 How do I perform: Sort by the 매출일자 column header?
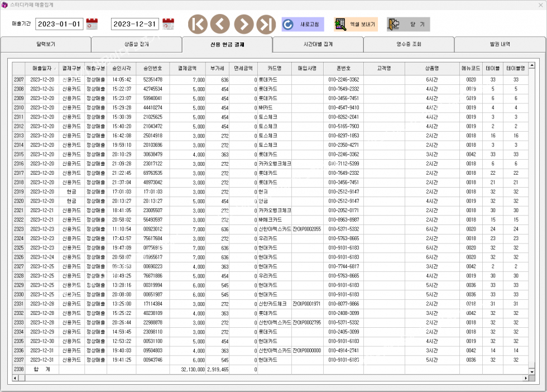tap(42, 69)
